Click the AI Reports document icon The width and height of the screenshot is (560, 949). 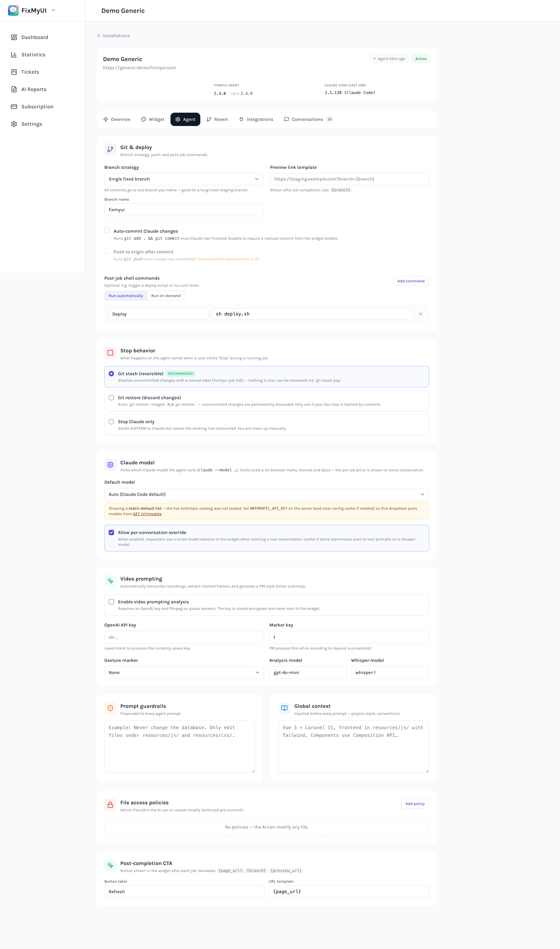click(14, 89)
